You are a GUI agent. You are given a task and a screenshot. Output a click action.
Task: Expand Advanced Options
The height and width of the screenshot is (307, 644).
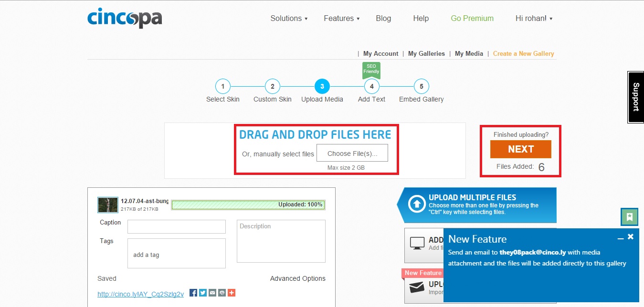tap(298, 278)
